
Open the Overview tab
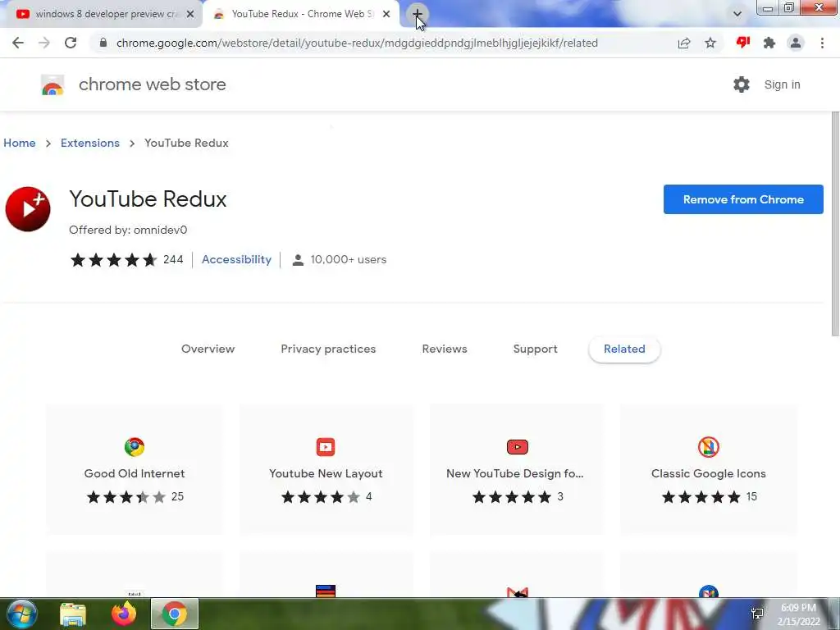coord(208,349)
